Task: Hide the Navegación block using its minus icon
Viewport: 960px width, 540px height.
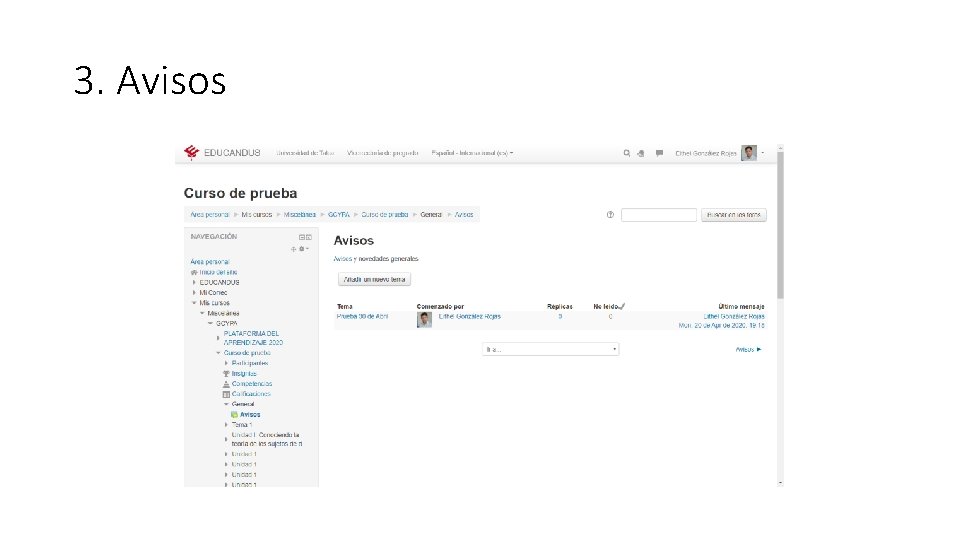Action: (301, 237)
